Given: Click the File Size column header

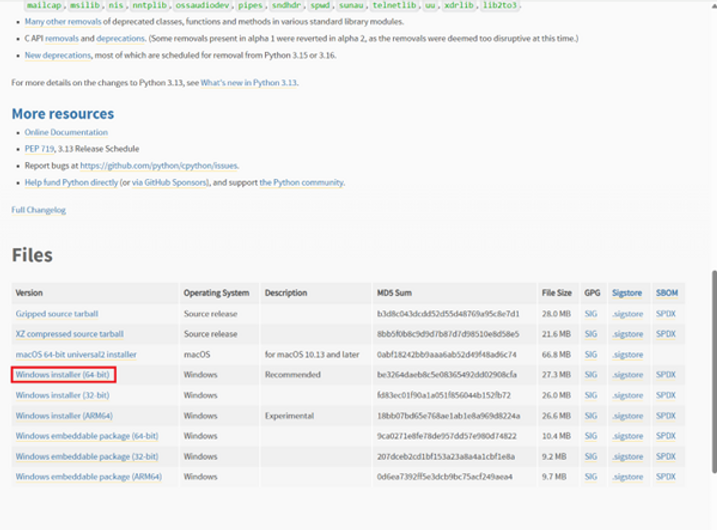Looking at the screenshot, I should [556, 293].
